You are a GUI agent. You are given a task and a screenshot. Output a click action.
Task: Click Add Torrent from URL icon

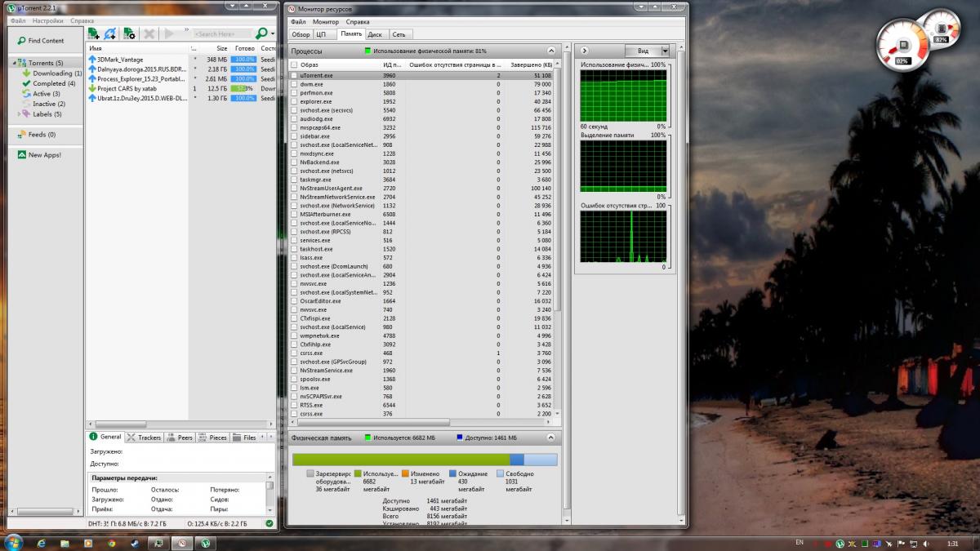[x=110, y=33]
